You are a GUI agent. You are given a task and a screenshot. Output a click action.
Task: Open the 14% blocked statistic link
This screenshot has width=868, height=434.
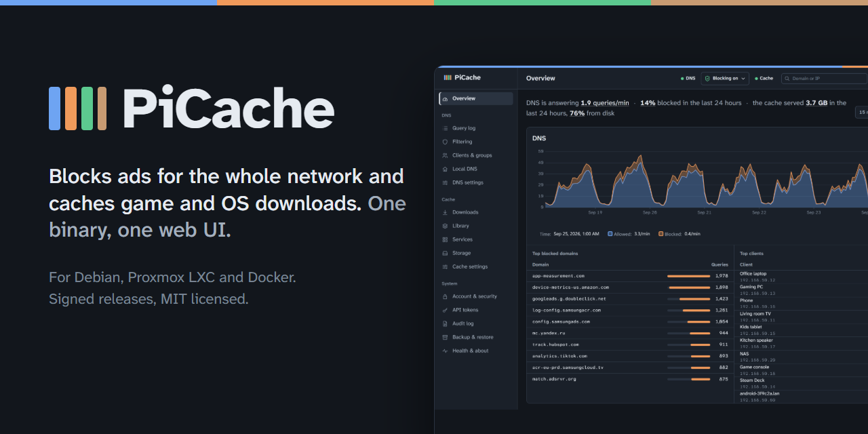tap(648, 103)
